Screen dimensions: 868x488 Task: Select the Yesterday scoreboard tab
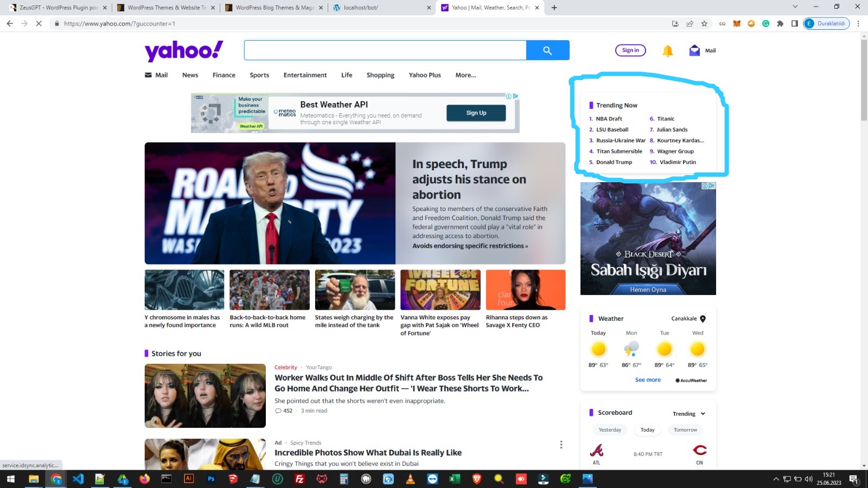[610, 430]
